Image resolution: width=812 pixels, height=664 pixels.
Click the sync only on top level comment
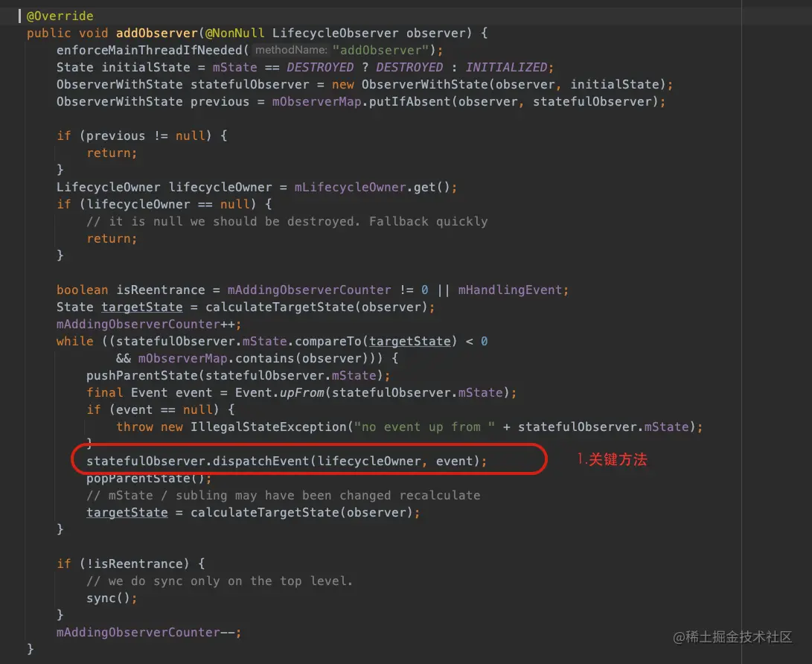220,581
